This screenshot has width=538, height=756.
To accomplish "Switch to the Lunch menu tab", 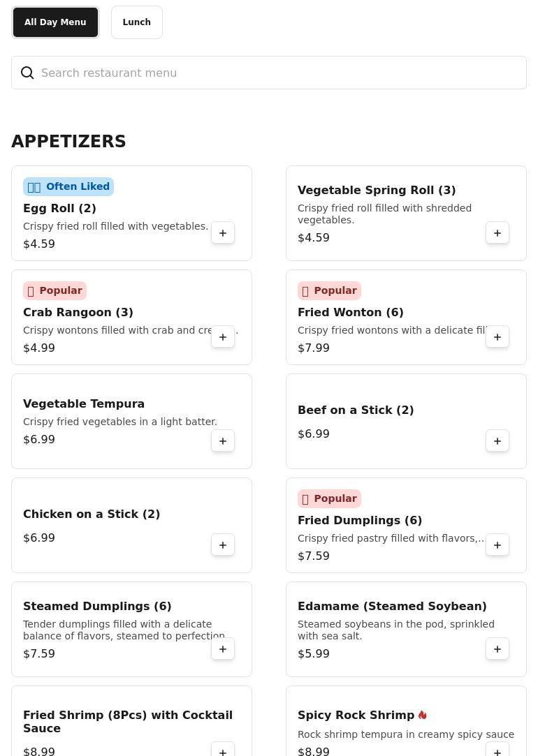I will click(136, 22).
